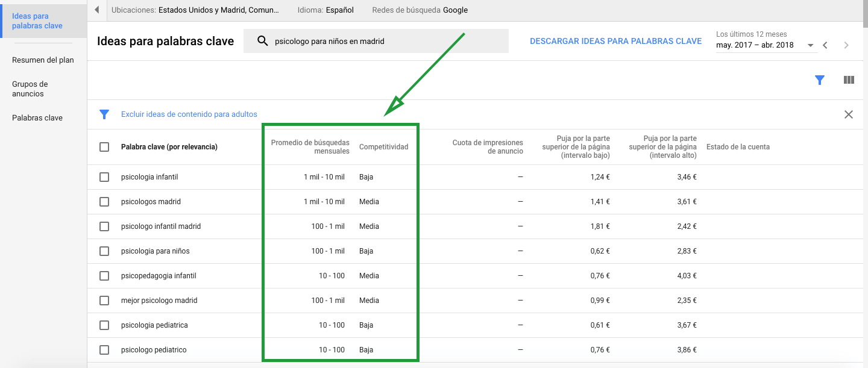Screen dimensions: 868x368
Task: Click Estado de la cuenta column header
Action: coord(738,147)
